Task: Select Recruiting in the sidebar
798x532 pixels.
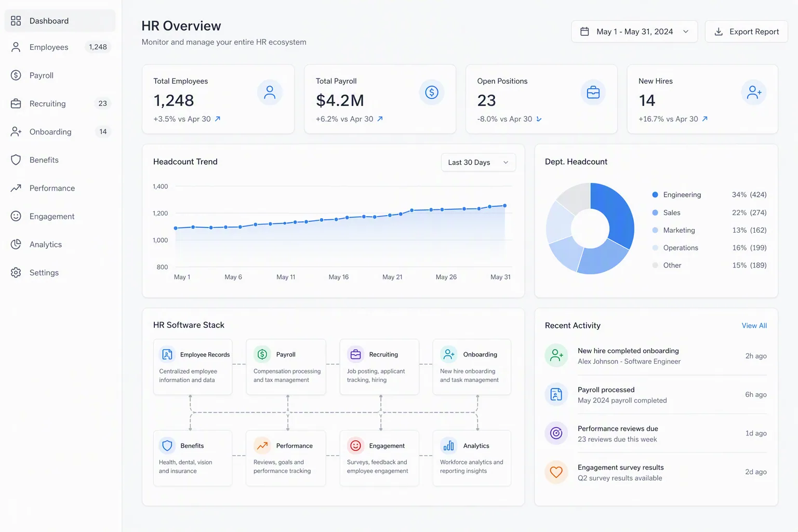Action: (x=60, y=103)
